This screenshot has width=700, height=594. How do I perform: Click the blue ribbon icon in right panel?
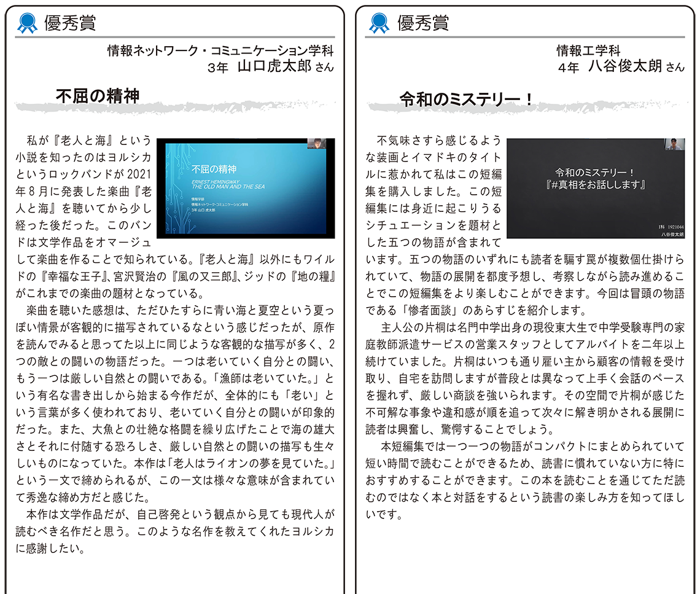(379, 23)
